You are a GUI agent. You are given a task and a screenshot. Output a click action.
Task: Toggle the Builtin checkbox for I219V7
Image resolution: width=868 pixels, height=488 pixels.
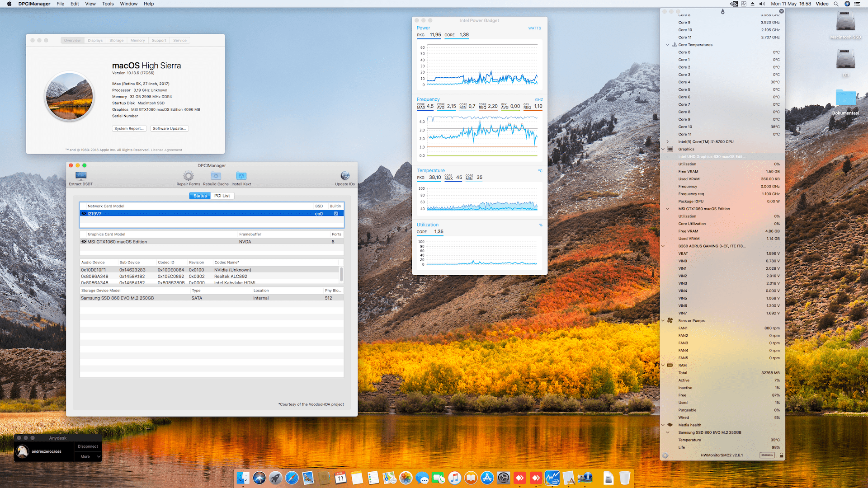click(336, 214)
